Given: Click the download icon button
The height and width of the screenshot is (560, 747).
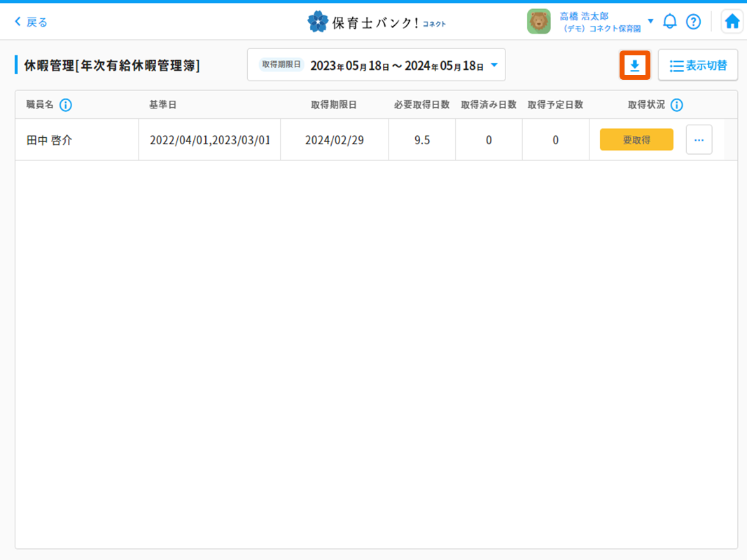Looking at the screenshot, I should point(635,66).
